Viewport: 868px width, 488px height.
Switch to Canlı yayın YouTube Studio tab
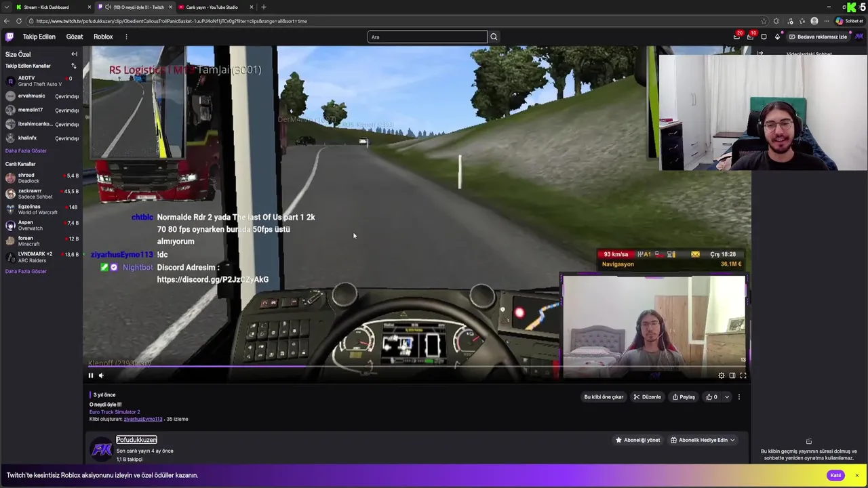[216, 7]
